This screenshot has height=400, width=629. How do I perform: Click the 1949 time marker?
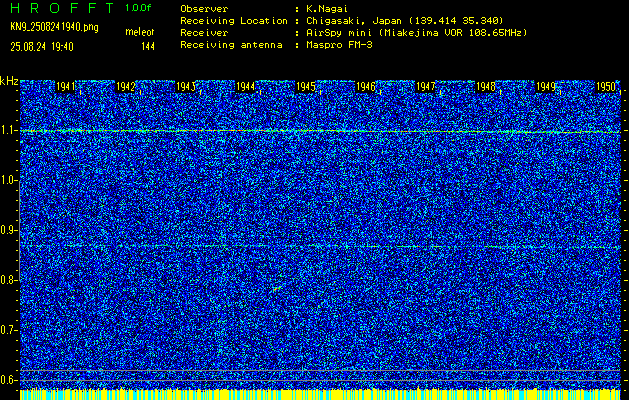coord(546,87)
